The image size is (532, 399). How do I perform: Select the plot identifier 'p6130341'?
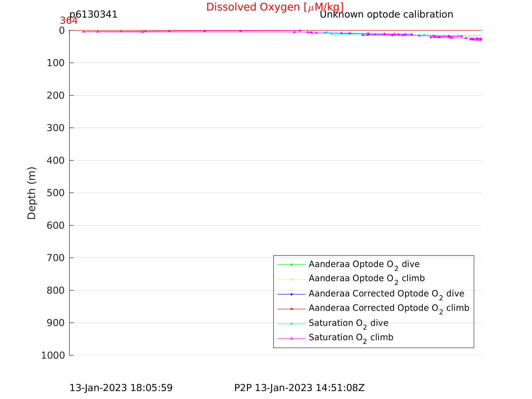tap(93, 14)
